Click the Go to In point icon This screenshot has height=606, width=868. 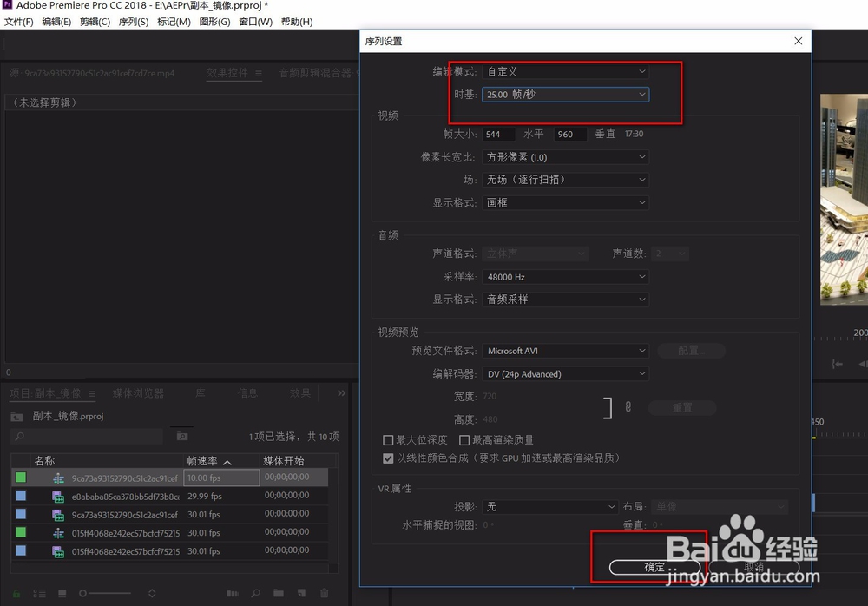[837, 364]
